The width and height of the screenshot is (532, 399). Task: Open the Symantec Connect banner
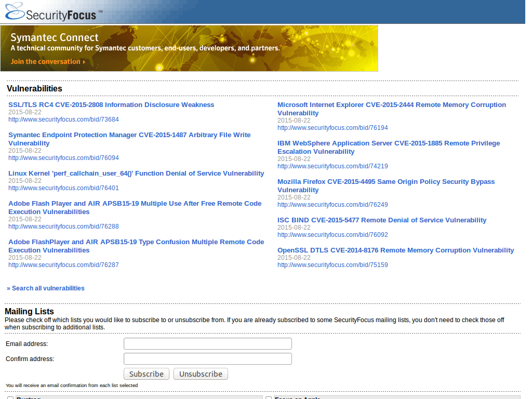(x=189, y=48)
